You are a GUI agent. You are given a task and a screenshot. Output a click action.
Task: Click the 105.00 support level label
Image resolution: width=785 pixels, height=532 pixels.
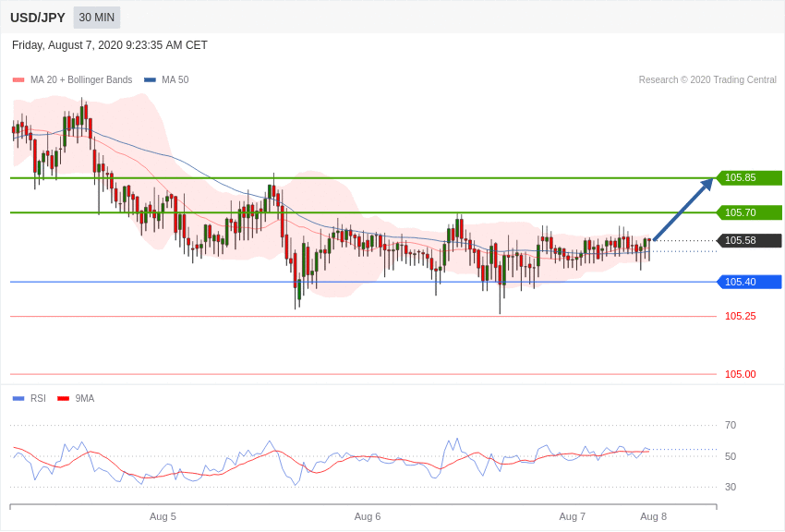(741, 374)
